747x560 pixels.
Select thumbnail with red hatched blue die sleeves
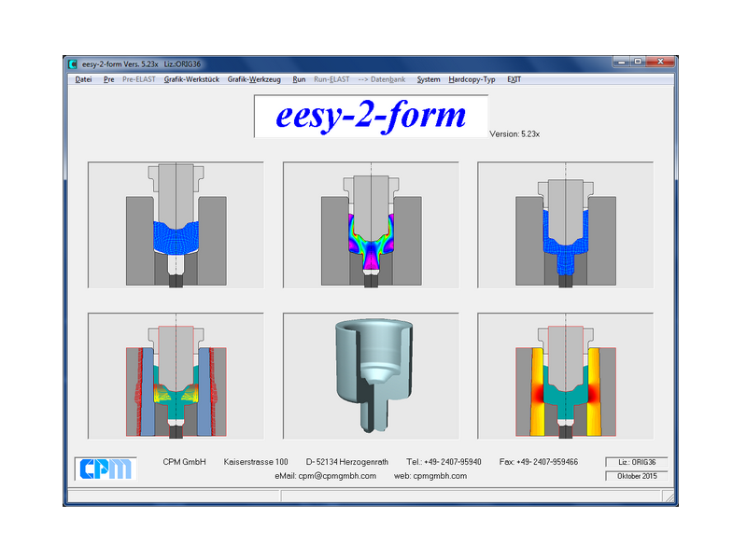176,376
